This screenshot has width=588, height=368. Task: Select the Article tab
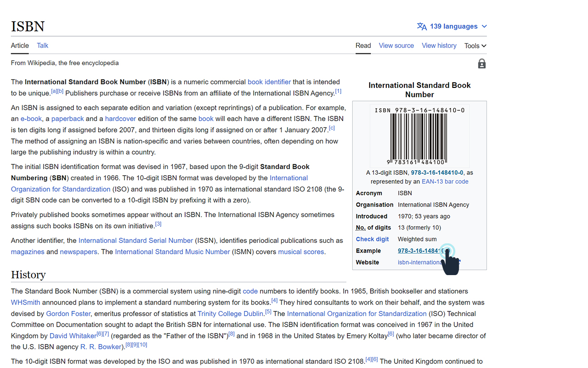pos(20,46)
